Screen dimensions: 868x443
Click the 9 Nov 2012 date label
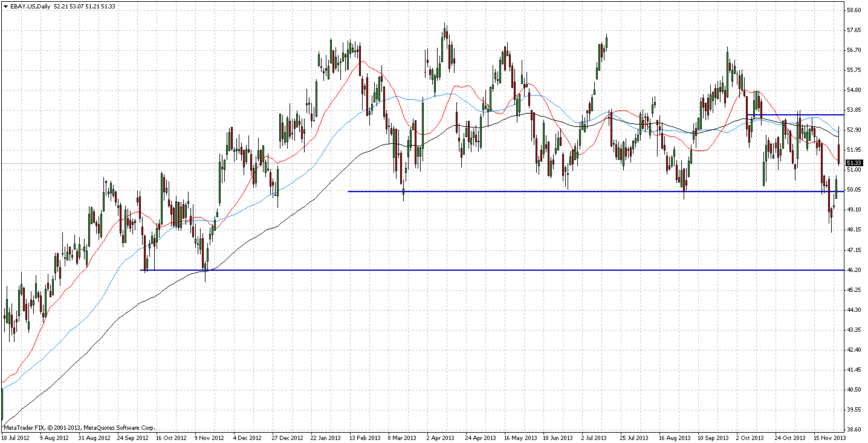tap(209, 438)
